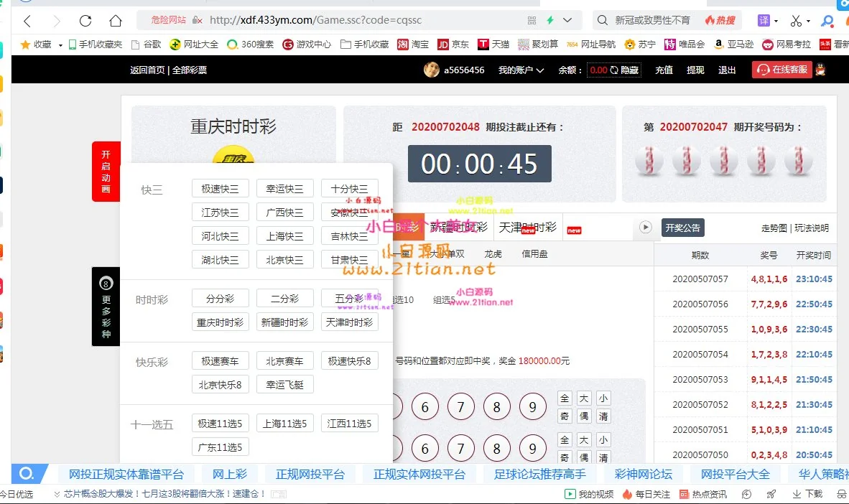
Task: Click the QR code icon in address bar
Action: click(532, 21)
